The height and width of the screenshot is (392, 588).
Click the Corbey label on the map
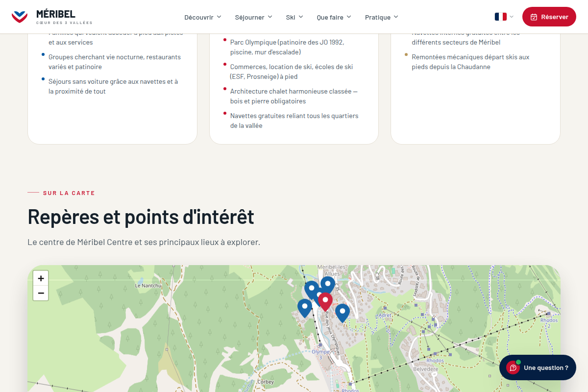click(x=266, y=382)
